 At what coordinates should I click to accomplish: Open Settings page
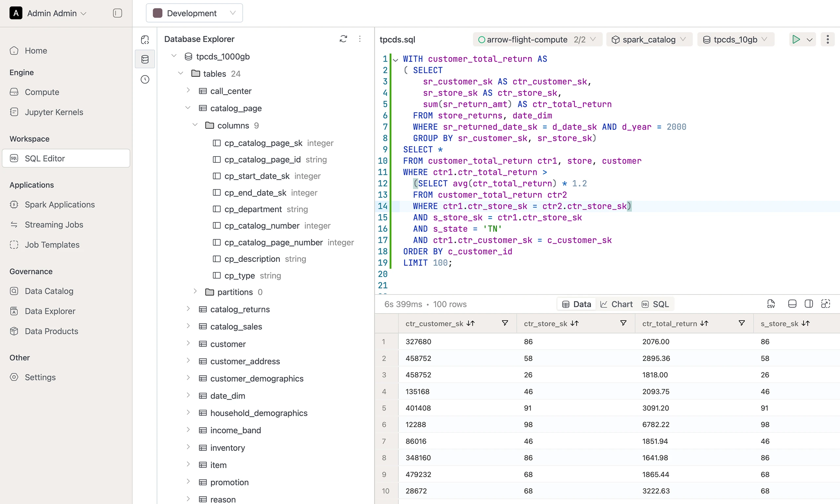40,377
